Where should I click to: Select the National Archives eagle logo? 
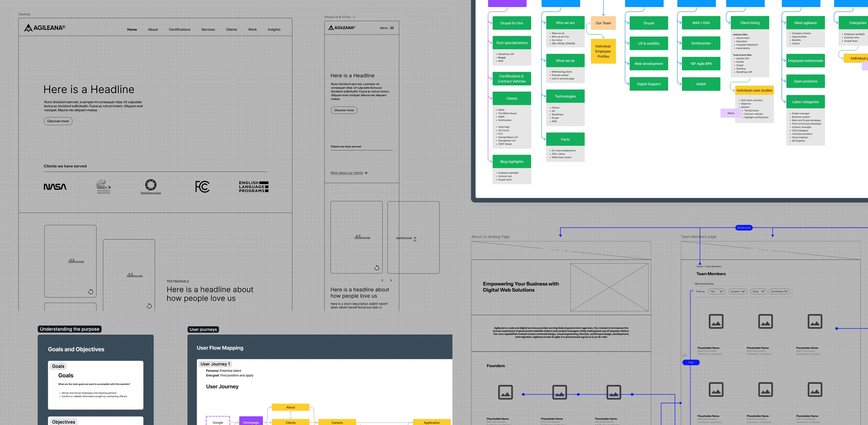103,187
